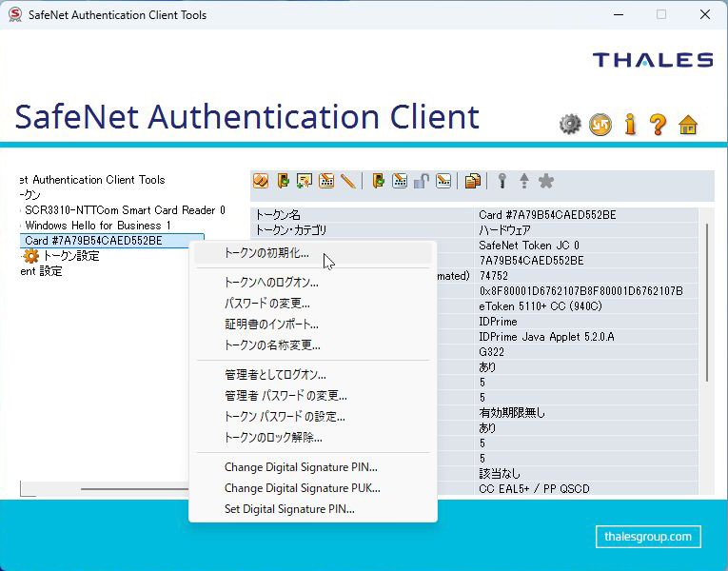728x571 pixels.
Task: Click the gray up-arrow toolbar icon
Action: 524,181
